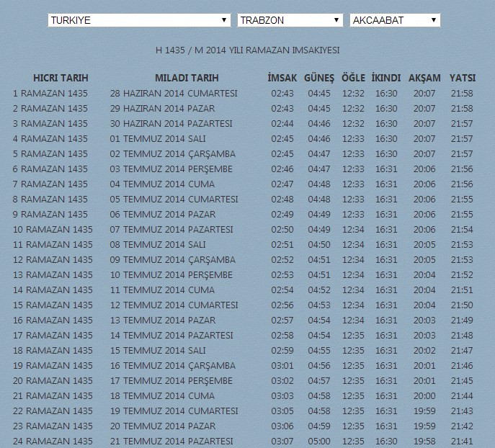Select the GÜNEŞ column header
Screen dimensions: 495x448
click(x=319, y=78)
